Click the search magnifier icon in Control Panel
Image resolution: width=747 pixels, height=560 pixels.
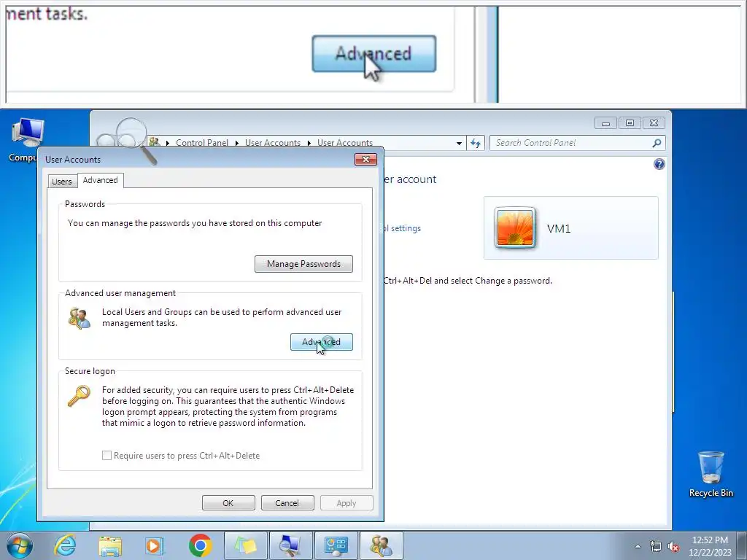coord(657,143)
